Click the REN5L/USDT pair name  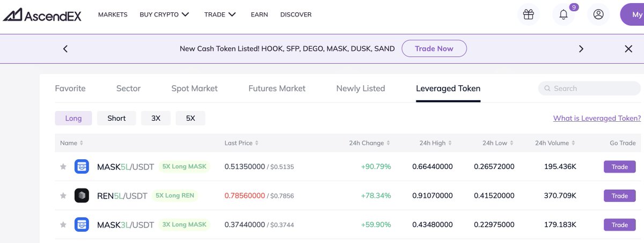pyautogui.click(x=122, y=196)
